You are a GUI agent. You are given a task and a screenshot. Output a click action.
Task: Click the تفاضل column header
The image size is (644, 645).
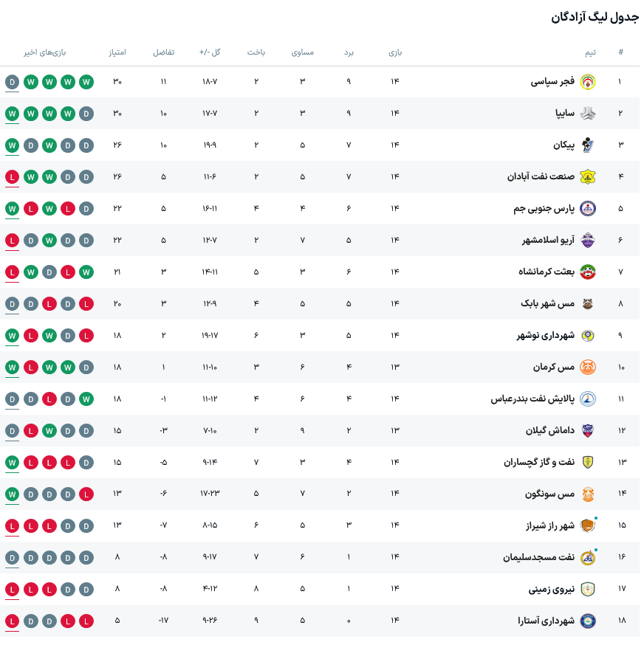pos(163,52)
